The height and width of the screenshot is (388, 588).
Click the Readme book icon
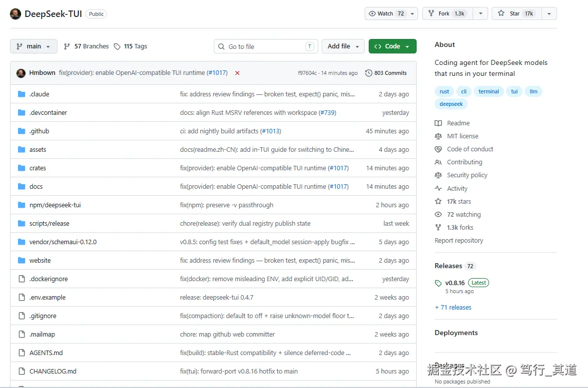point(438,123)
